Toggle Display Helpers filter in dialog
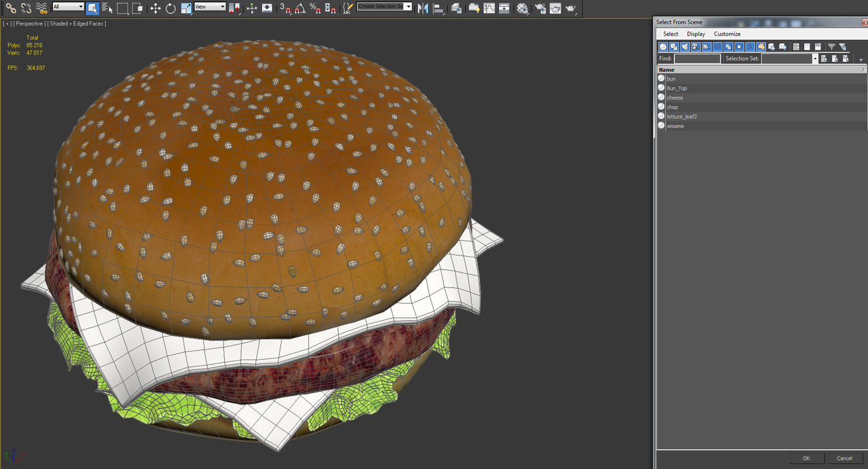This screenshot has height=469, width=868. 707,47
